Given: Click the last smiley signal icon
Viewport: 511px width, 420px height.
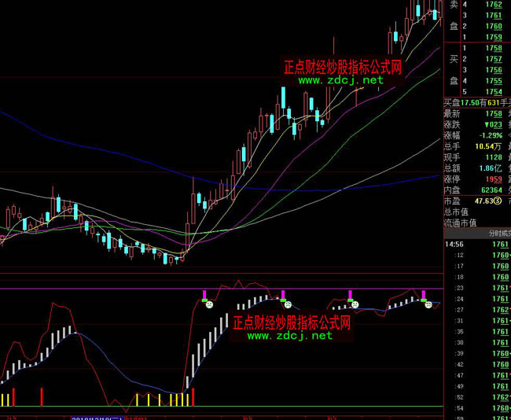Looking at the screenshot, I should click(428, 304).
